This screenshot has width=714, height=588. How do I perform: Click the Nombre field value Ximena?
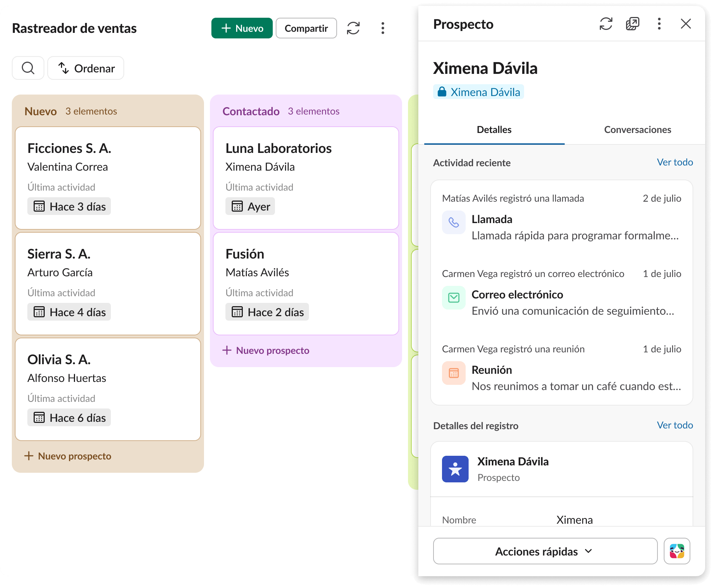(575, 520)
